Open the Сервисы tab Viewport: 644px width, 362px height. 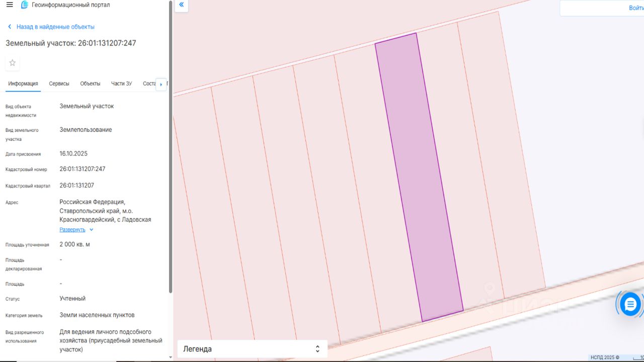(59, 83)
